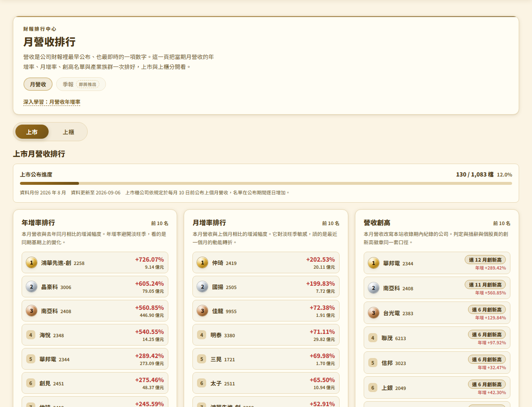Screen dimensions: 532x407
Task: Click the +726.07% value for 鴻華先進-創
Action: (x=149, y=260)
